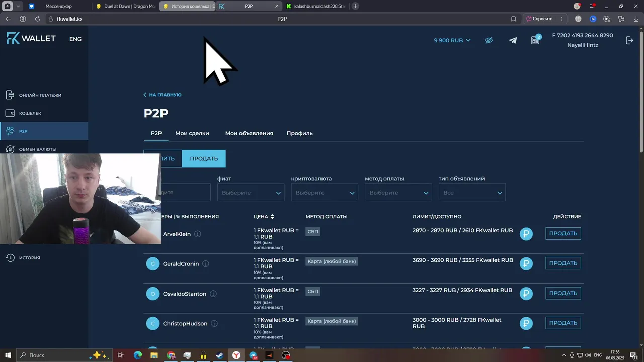Toggle balance visibility eye icon
The image size is (644, 362).
point(489,40)
